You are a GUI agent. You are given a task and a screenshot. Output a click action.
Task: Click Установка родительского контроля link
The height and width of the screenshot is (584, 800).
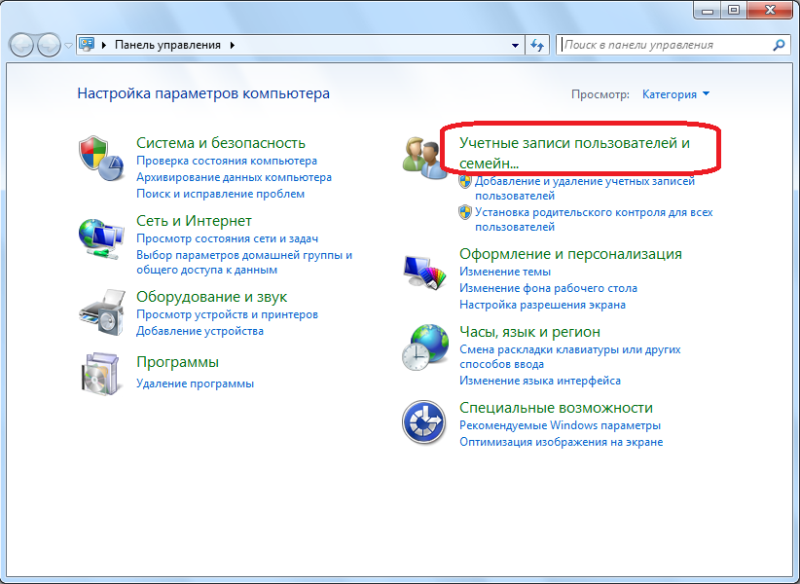click(594, 219)
